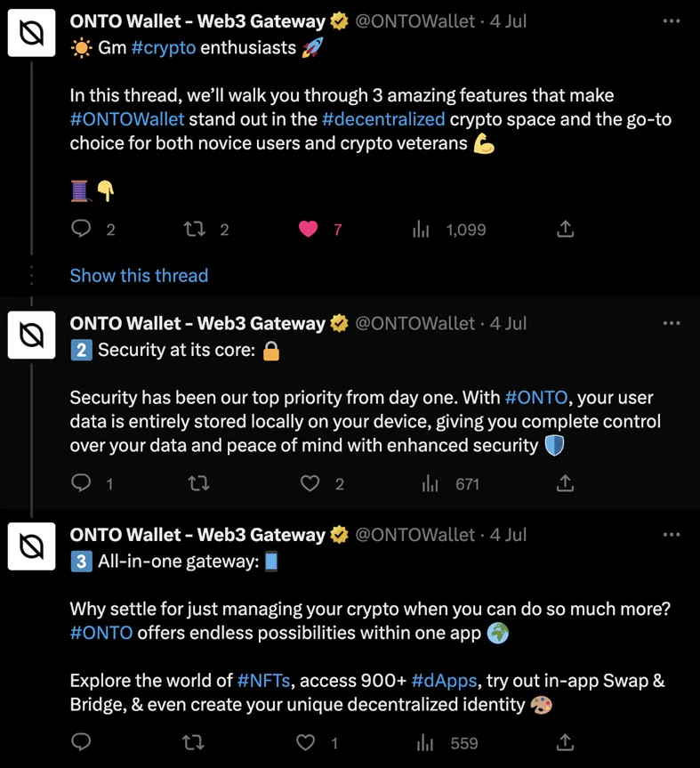Share the Security at its core tweet
The width and height of the screenshot is (700, 768).
click(x=565, y=484)
